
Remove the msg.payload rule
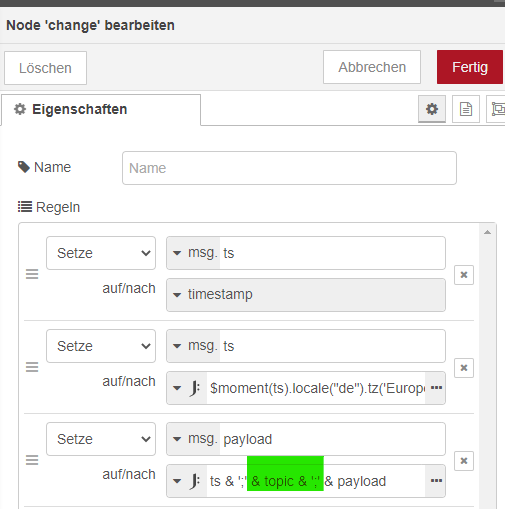click(x=464, y=461)
